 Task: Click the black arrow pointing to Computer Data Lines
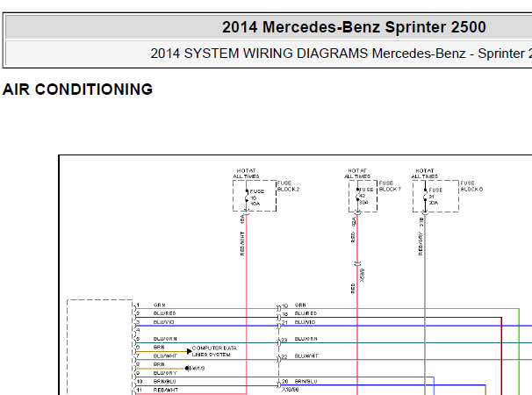(x=190, y=352)
